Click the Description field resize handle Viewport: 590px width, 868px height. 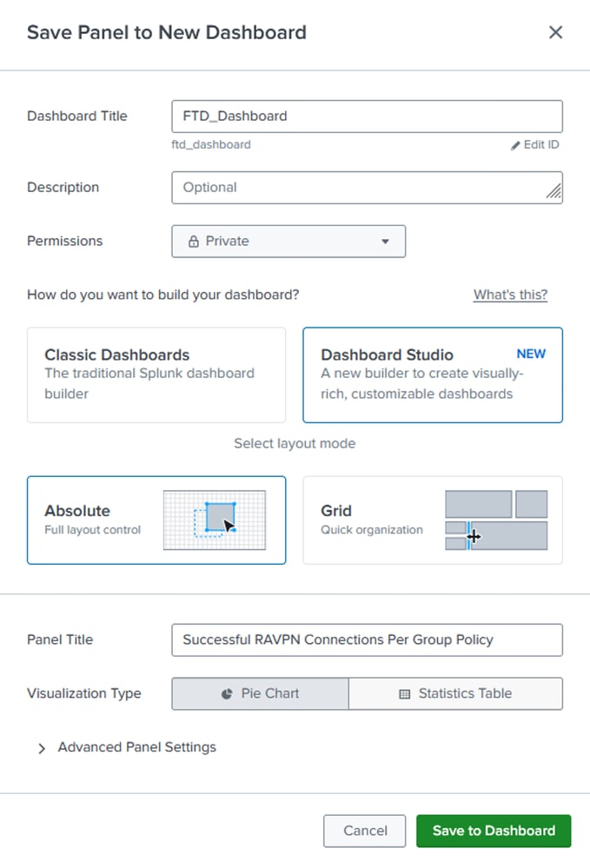(554, 192)
